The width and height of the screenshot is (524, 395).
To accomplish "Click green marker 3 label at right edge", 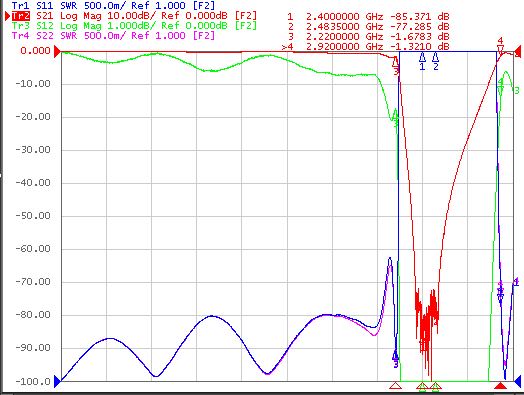I will (x=517, y=91).
